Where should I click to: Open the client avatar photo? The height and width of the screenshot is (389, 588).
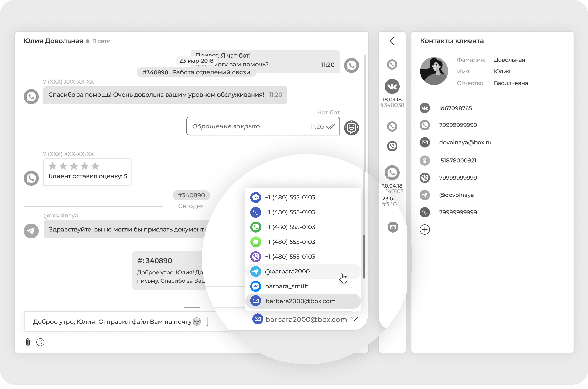pos(434,71)
